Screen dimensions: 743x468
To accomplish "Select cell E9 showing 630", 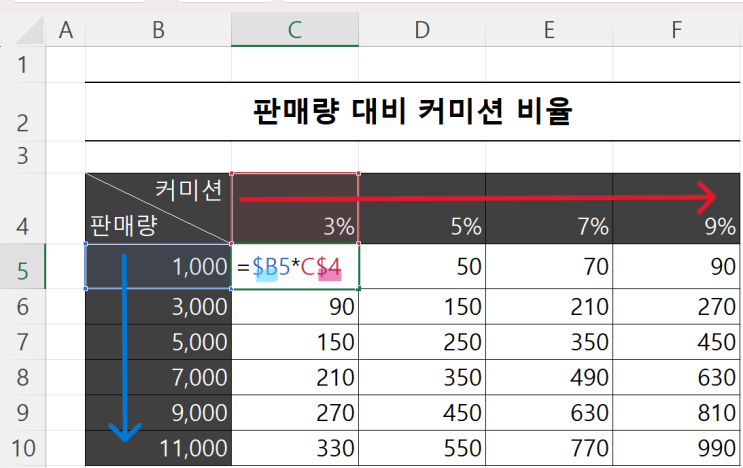I will [x=549, y=413].
